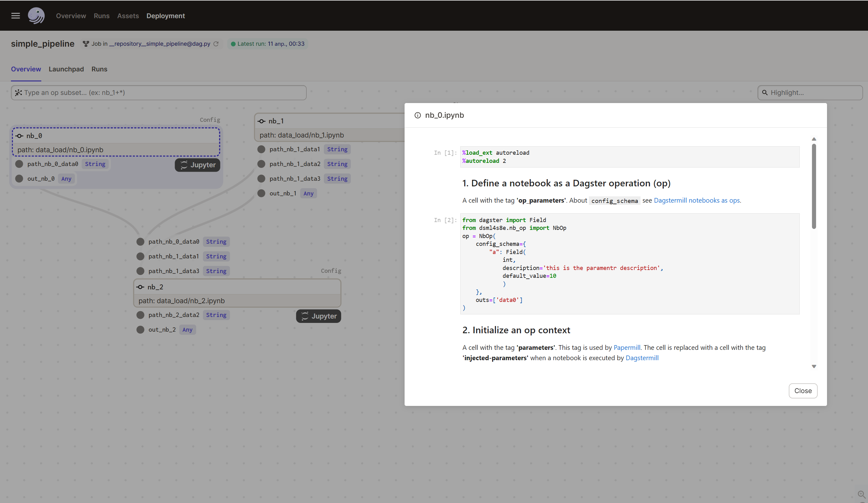The width and height of the screenshot is (868, 503).
Task: Click the 'path: data_load/nb_1.ipynb' text
Action: pos(301,135)
